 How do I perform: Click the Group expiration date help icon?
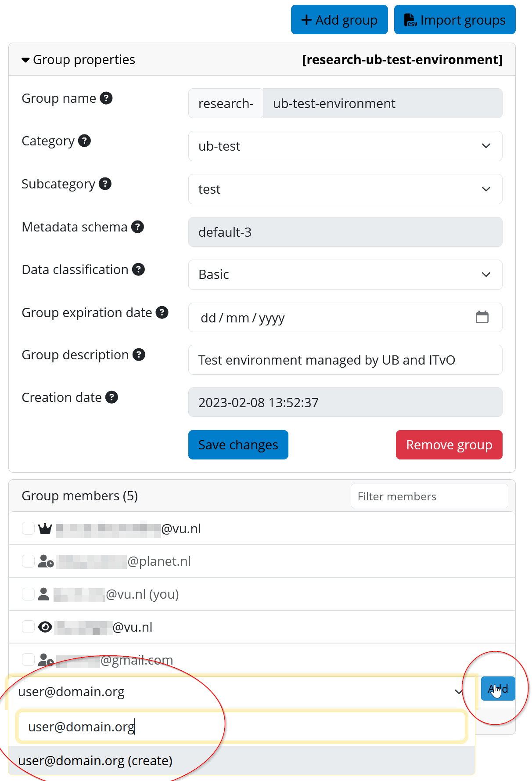click(162, 312)
